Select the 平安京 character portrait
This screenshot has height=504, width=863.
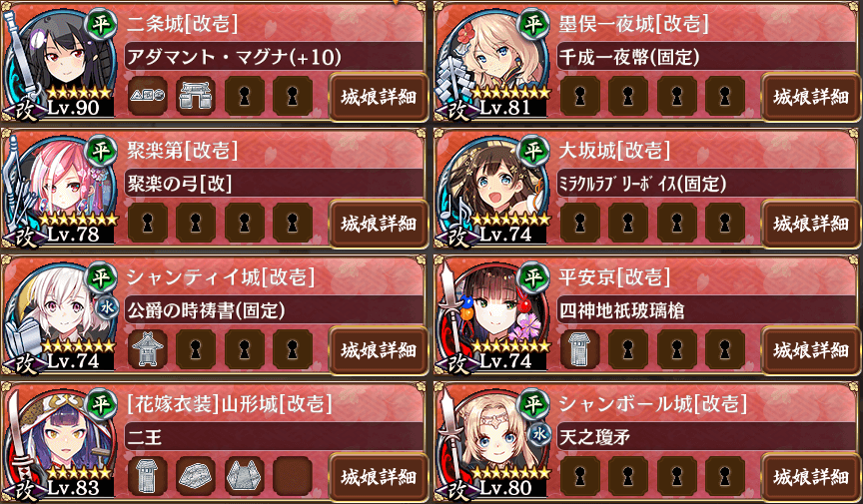click(492, 314)
